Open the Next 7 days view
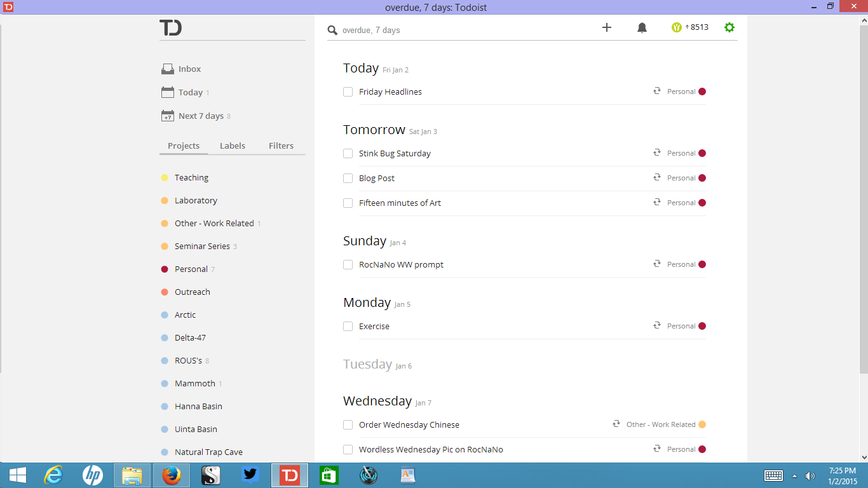 tap(200, 116)
